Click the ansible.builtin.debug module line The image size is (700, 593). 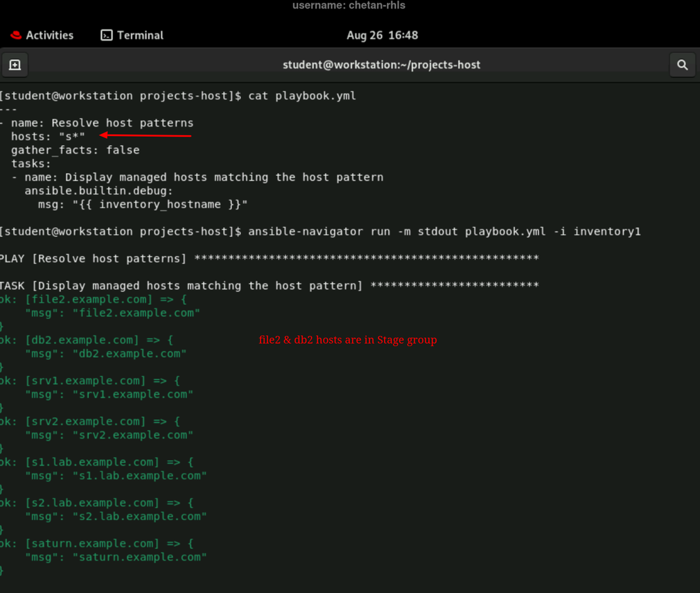click(99, 191)
